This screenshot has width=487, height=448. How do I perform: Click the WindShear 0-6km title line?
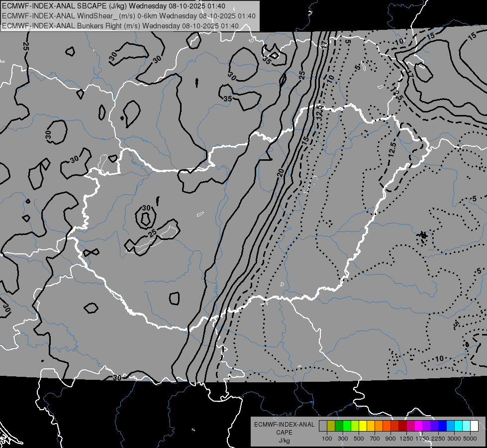[x=128, y=16]
